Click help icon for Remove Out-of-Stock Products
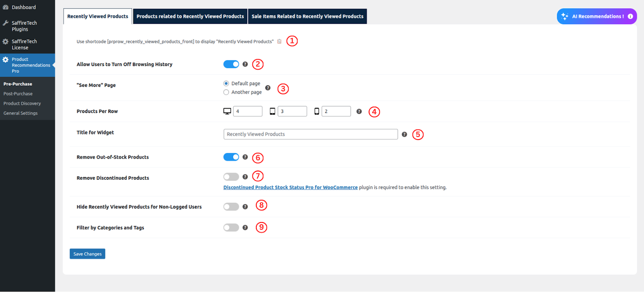Viewport: 644px width, 292px height. pyautogui.click(x=245, y=157)
